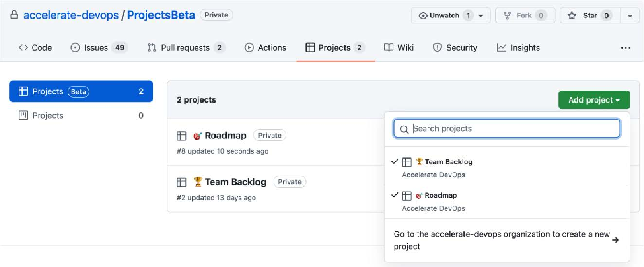The height and width of the screenshot is (267, 644).
Task: Uncheck Roadmap in the dropdown list
Action: point(507,201)
